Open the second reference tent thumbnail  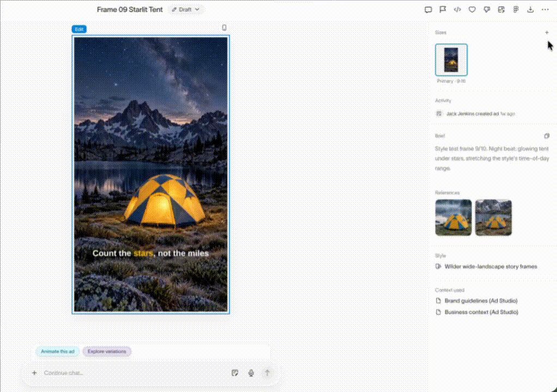tap(493, 217)
